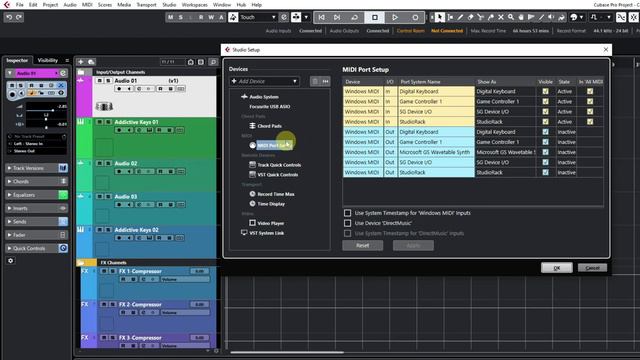This screenshot has width=640, height=360.
Task: Toggle In 'All MIDI' for Game Controller 1
Action: [590, 101]
